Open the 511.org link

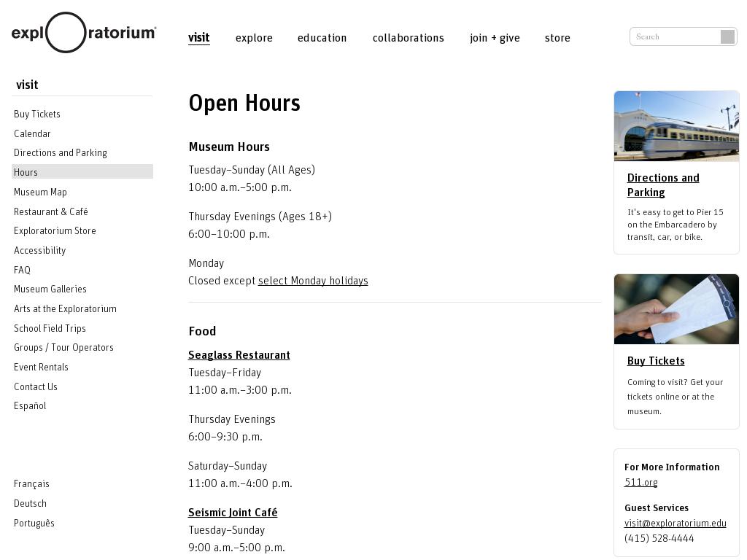640,482
